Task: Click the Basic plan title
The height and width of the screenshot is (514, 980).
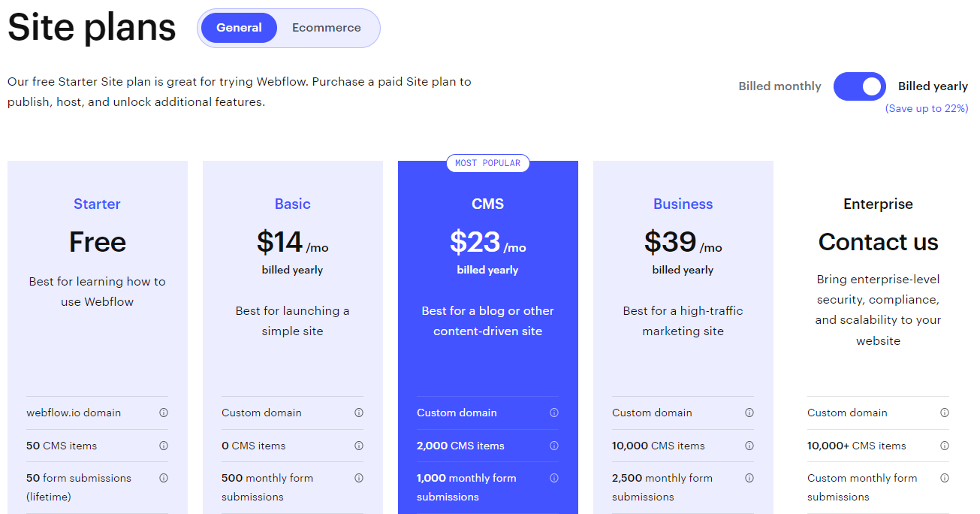Action: point(292,204)
